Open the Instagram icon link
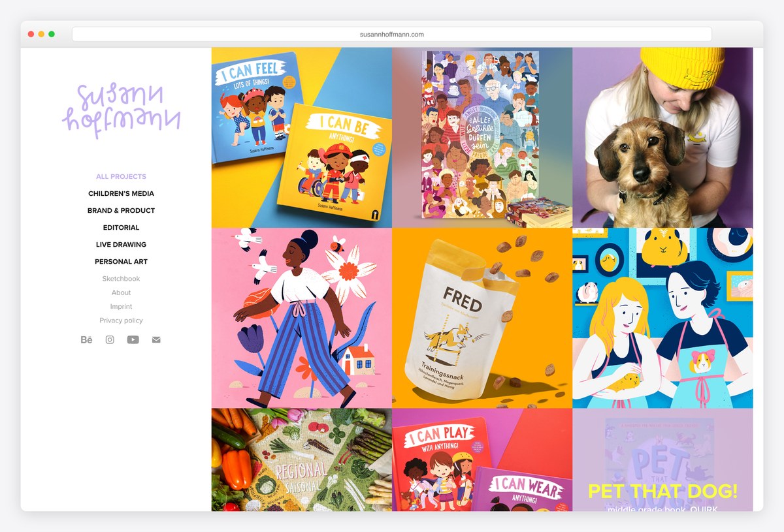This screenshot has width=784, height=532. (110, 339)
